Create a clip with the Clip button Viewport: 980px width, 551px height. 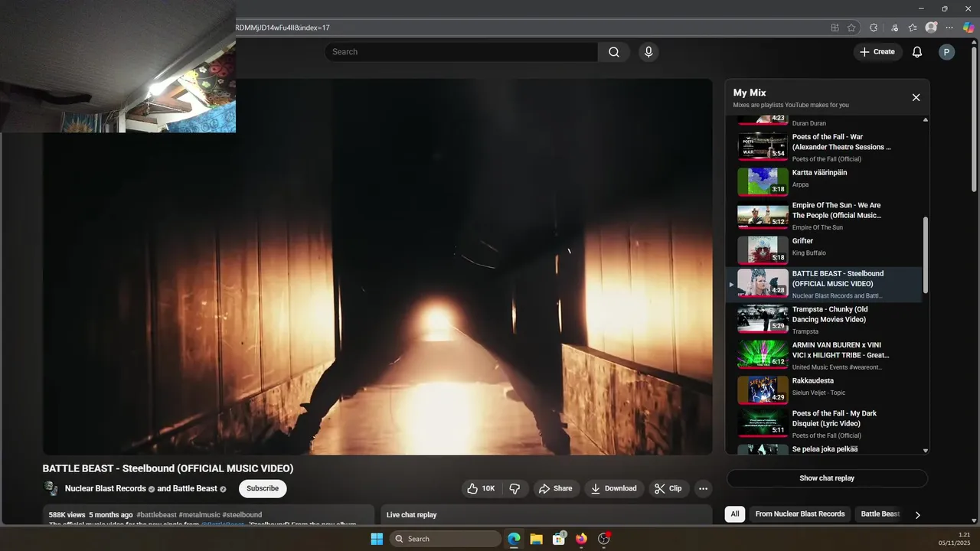(668, 488)
